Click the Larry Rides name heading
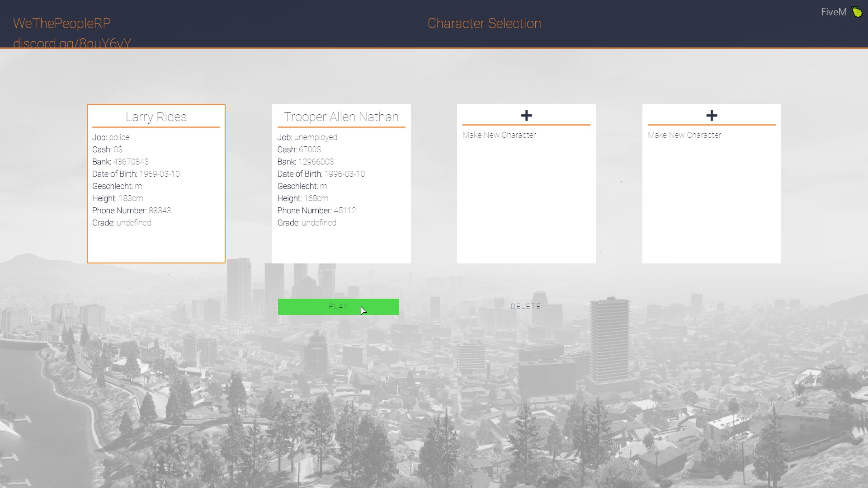Image resolution: width=868 pixels, height=488 pixels. point(156,117)
